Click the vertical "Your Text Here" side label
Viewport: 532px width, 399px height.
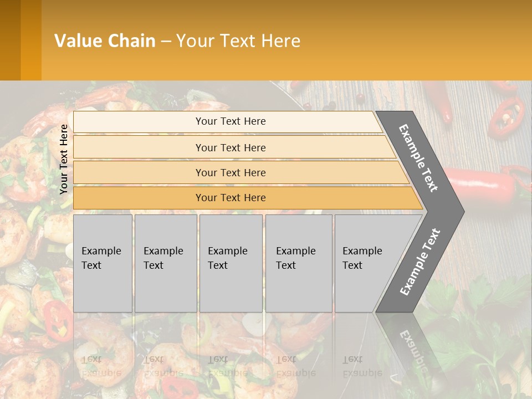tap(64, 159)
